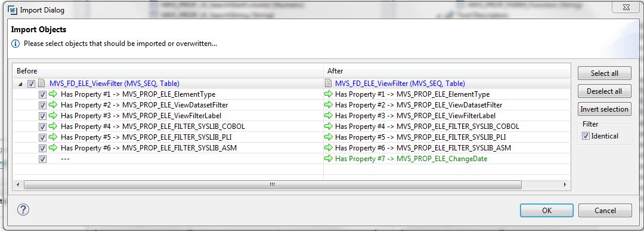Screen dimensions: 644x231
Task: Collapse the MVS_FD_ELE_ViewFilter tree node
Action: click(20, 84)
